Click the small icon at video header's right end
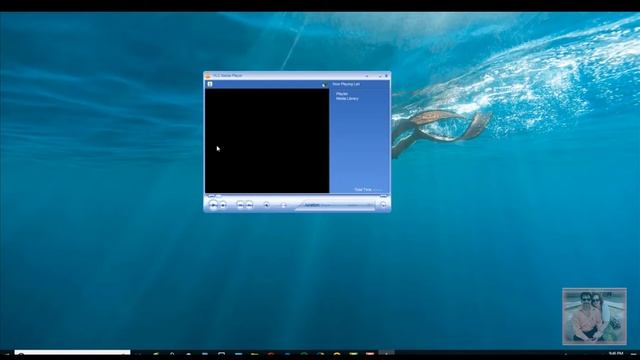Screen dimensions: 640x360 [324, 84]
